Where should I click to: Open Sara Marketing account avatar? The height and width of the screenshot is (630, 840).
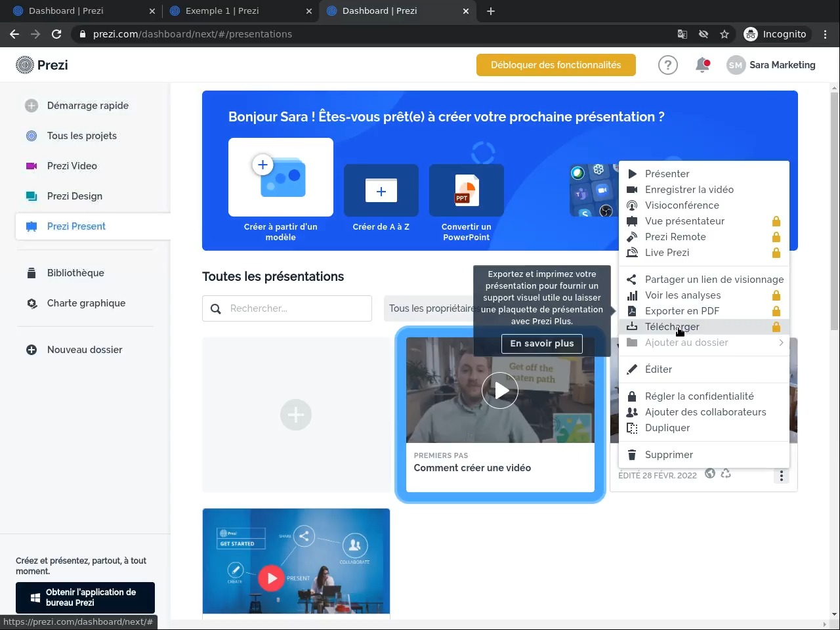coord(736,65)
